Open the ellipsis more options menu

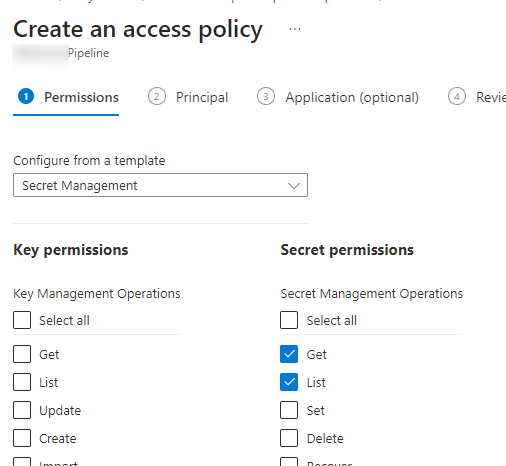pyautogui.click(x=295, y=29)
